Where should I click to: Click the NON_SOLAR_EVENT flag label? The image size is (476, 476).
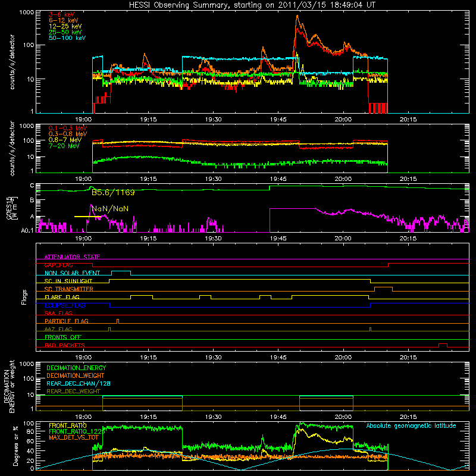[72, 273]
